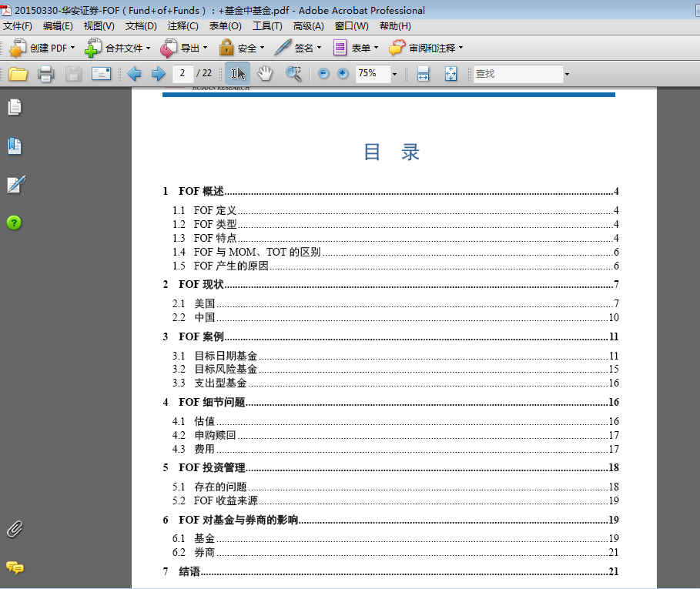This screenshot has height=589, width=700.
Task: Zoom out with the minus button
Action: point(323,73)
